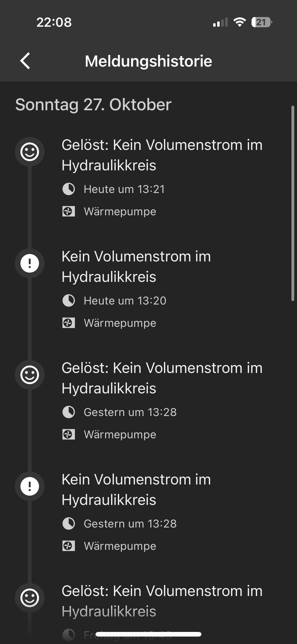Tap smiley icon for yesterday's resolved message

tap(30, 375)
